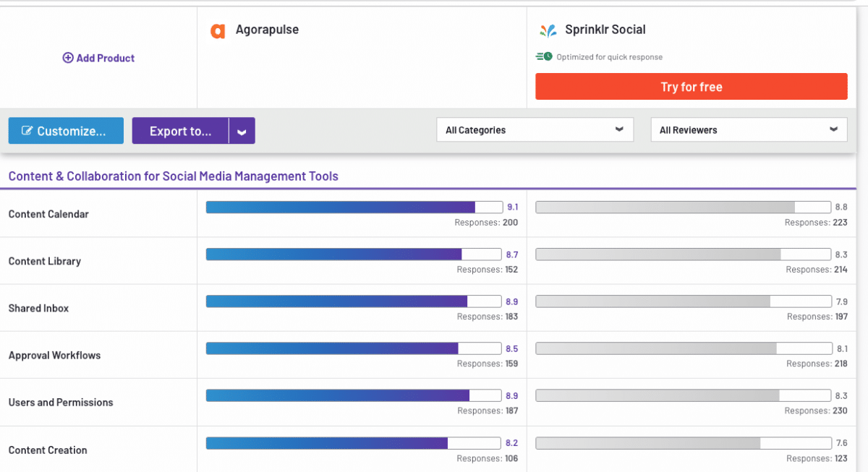The width and height of the screenshot is (868, 472).
Task: Click the Agorapulse logo icon
Action: (x=218, y=31)
